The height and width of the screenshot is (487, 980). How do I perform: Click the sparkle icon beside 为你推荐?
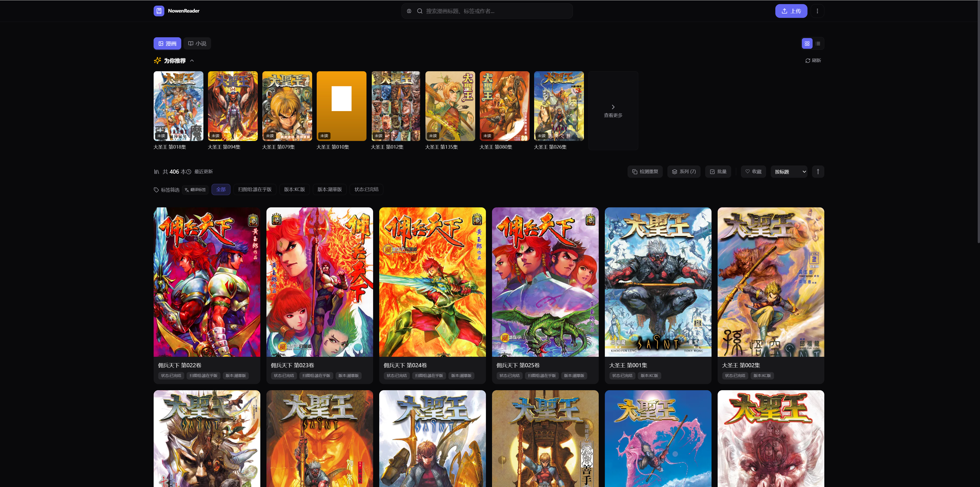(x=157, y=61)
